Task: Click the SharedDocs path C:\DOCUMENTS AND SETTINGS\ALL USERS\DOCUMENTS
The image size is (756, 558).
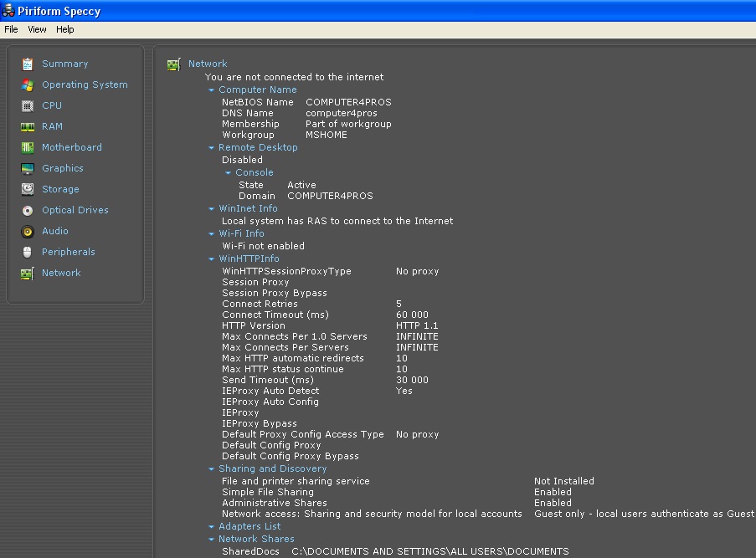Action: [430, 552]
